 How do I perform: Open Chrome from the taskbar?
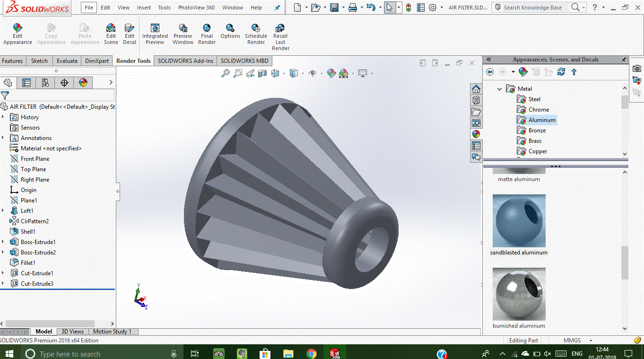311,353
